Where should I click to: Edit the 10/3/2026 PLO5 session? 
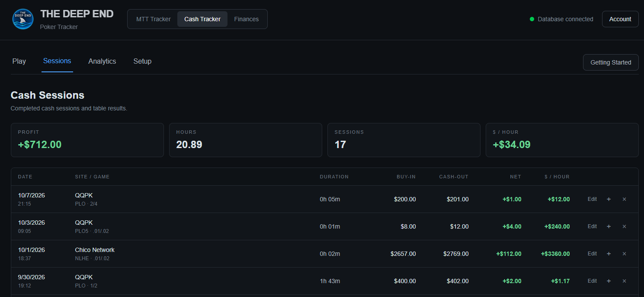click(x=592, y=226)
